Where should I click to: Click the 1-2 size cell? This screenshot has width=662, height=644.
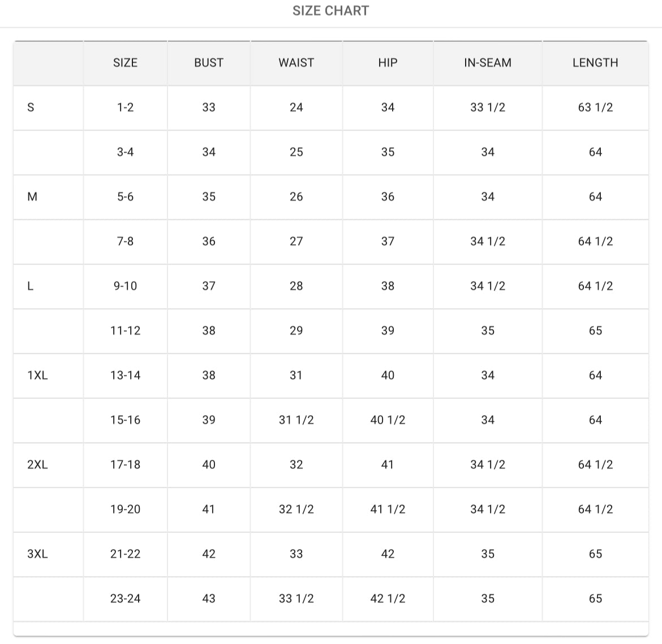pyautogui.click(x=125, y=107)
